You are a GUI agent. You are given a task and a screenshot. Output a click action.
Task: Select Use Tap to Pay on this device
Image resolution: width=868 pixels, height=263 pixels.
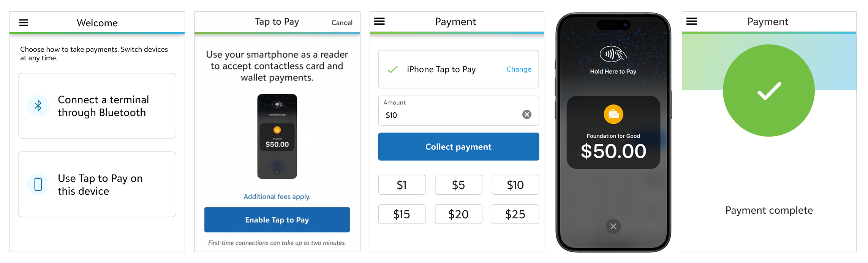[x=97, y=184]
